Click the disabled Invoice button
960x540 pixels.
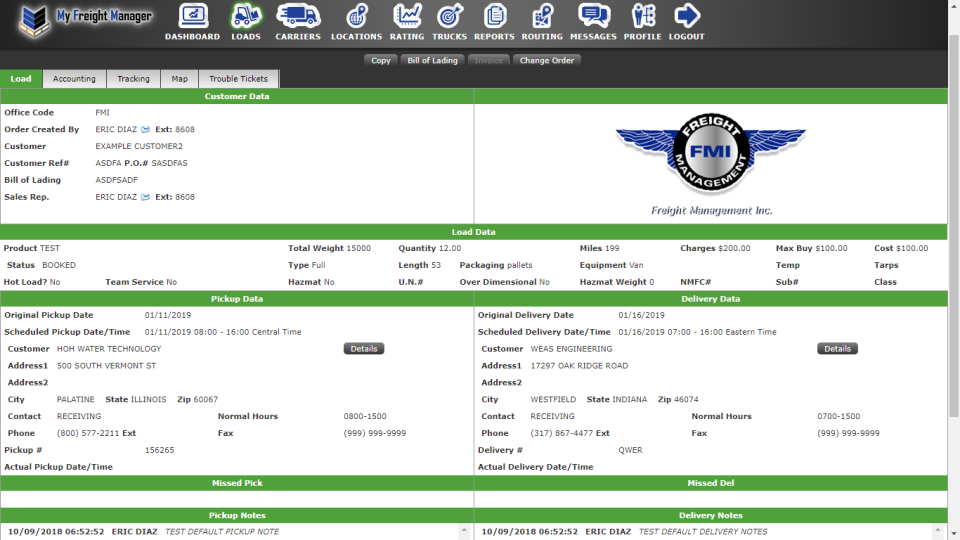[489, 60]
